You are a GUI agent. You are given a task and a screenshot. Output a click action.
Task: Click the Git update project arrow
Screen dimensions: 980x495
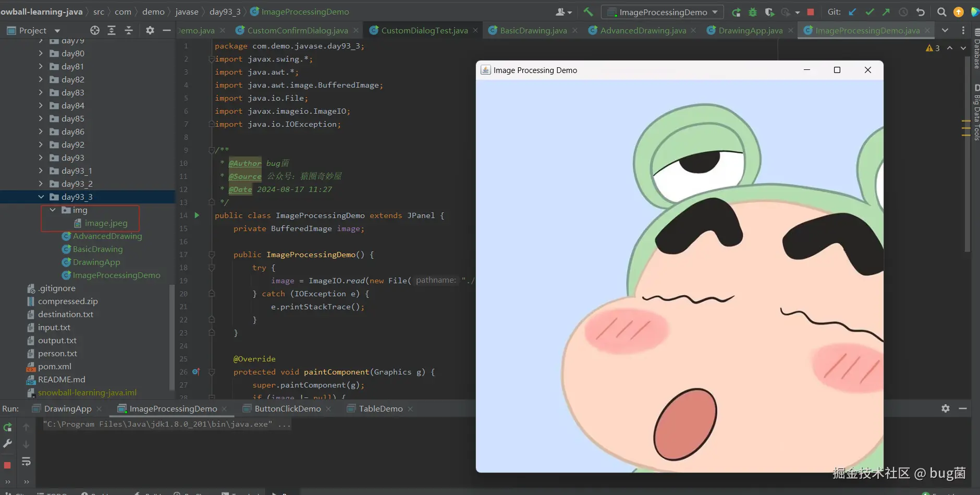852,12
